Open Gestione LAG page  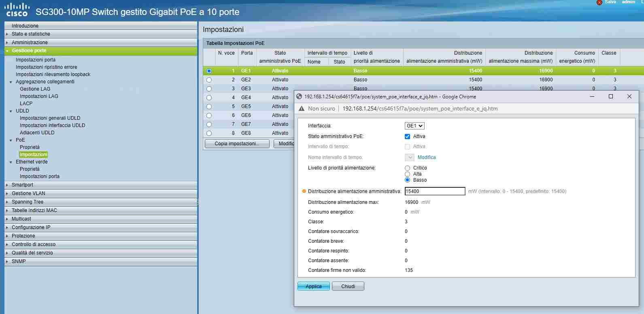tap(35, 89)
